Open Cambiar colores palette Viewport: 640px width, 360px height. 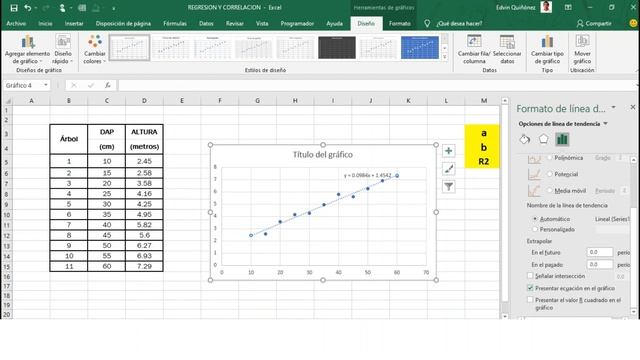94,49
